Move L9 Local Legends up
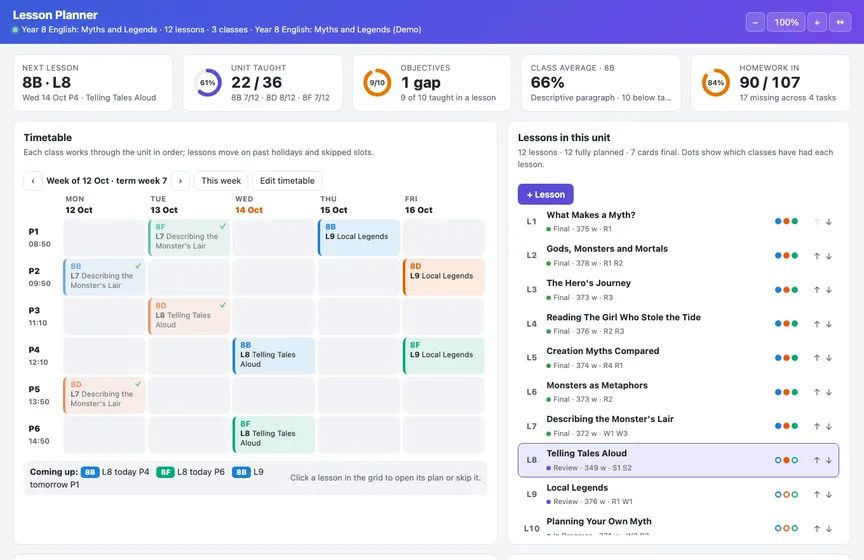 (817, 494)
